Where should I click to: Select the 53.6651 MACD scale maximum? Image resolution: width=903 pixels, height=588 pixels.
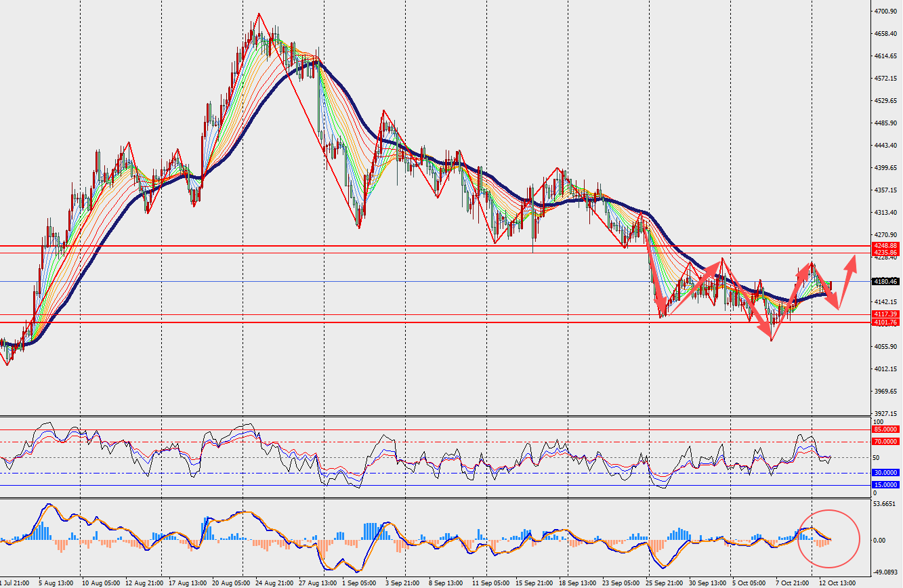885,505
